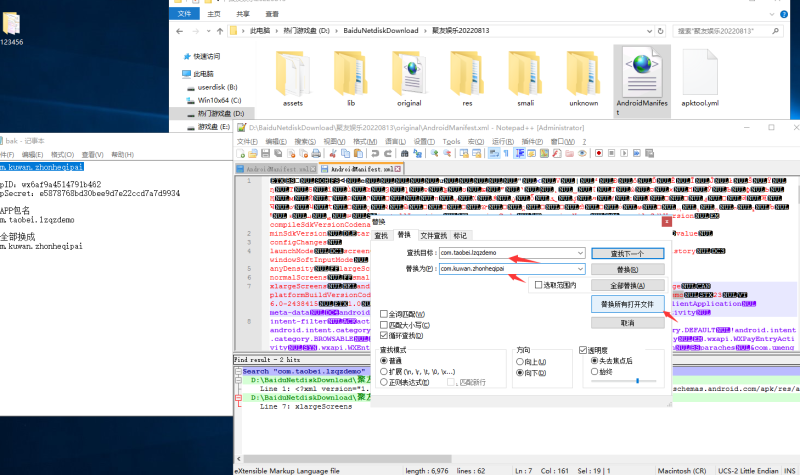Collapse second search result file node
Screen dimensions: 800x475
pos(238,397)
